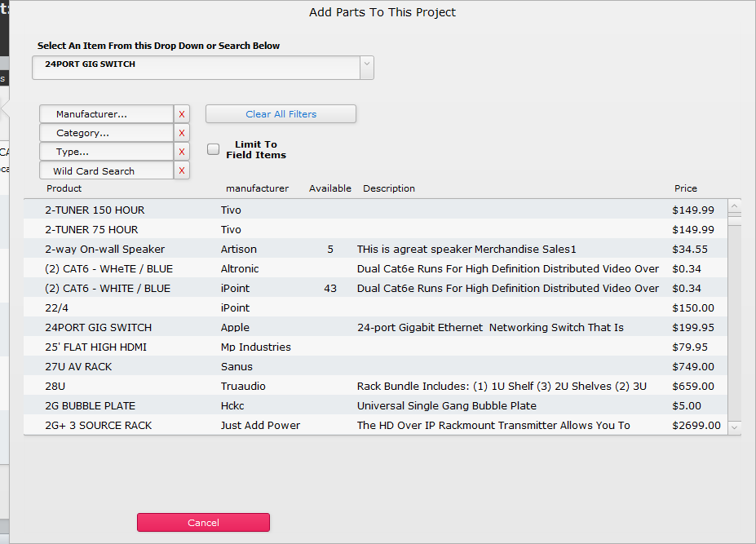The image size is (756, 544).
Task: Open the Category filter selector
Action: click(x=106, y=132)
